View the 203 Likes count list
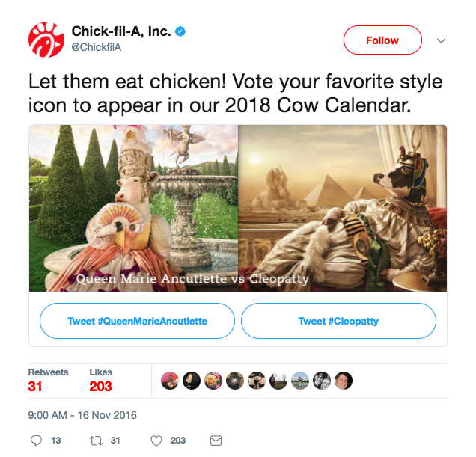 [x=101, y=381]
